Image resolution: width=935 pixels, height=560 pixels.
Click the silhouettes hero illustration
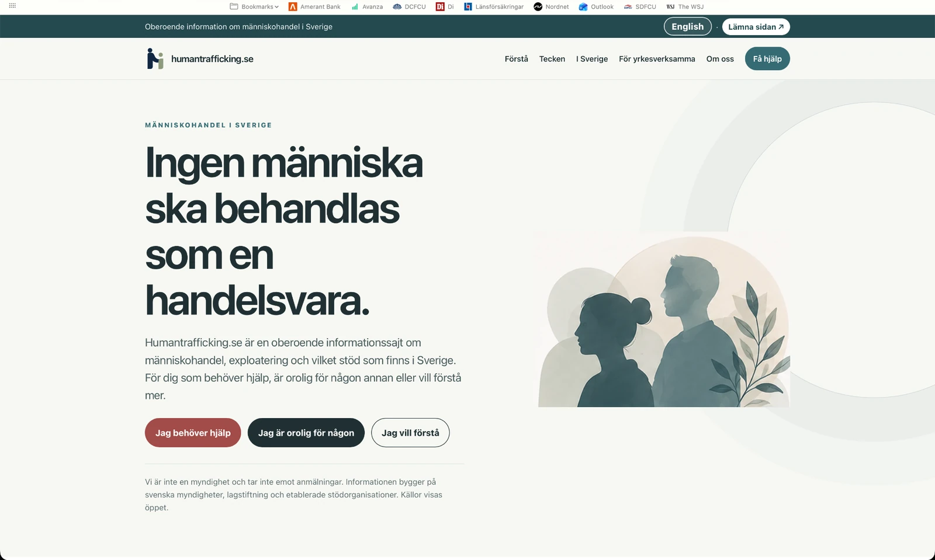pyautogui.click(x=664, y=320)
